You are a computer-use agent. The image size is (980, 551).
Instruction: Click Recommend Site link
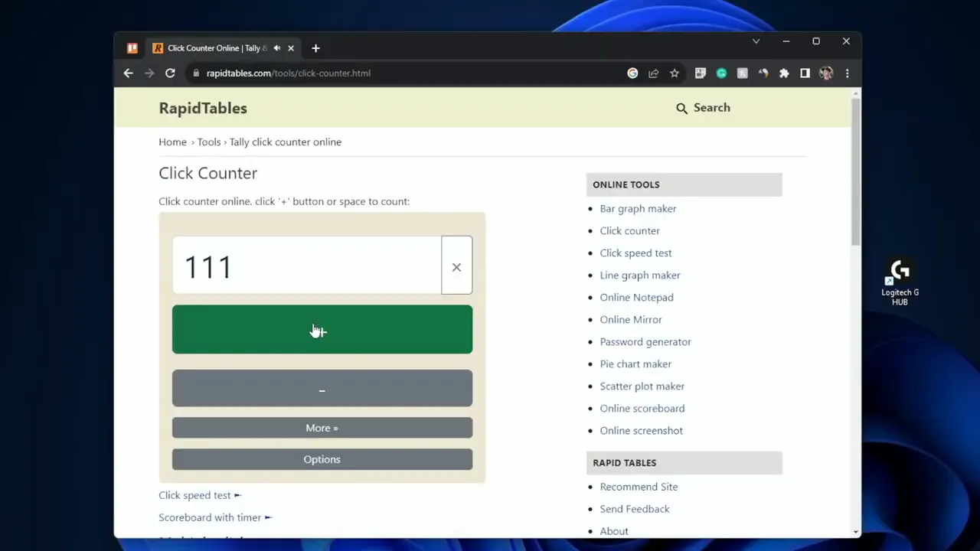click(639, 487)
